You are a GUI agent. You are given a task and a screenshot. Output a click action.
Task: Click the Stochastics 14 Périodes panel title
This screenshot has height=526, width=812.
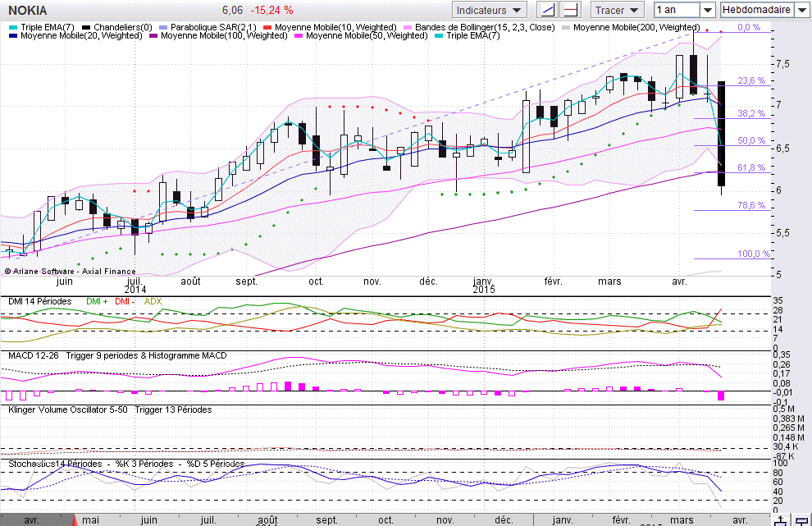(x=55, y=464)
